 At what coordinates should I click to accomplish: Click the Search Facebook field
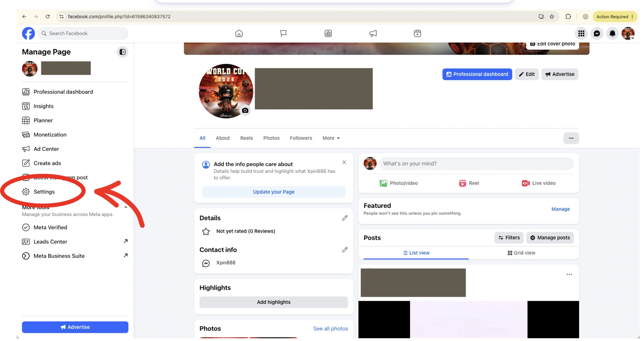point(83,33)
